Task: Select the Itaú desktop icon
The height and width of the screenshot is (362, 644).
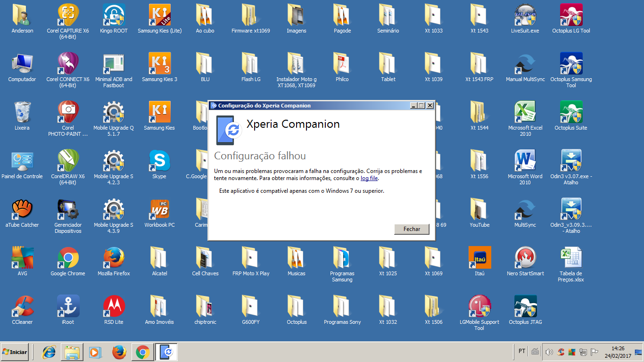Action: click(x=479, y=257)
